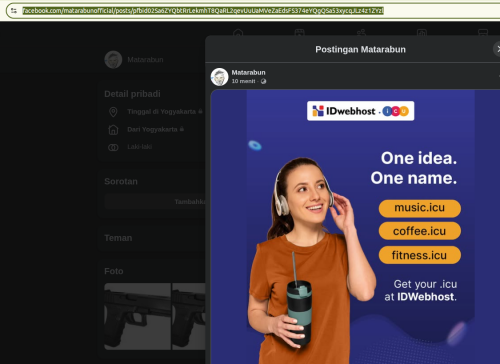The height and width of the screenshot is (364, 500).
Task: Click the Sorotan section heading
Action: (x=121, y=181)
